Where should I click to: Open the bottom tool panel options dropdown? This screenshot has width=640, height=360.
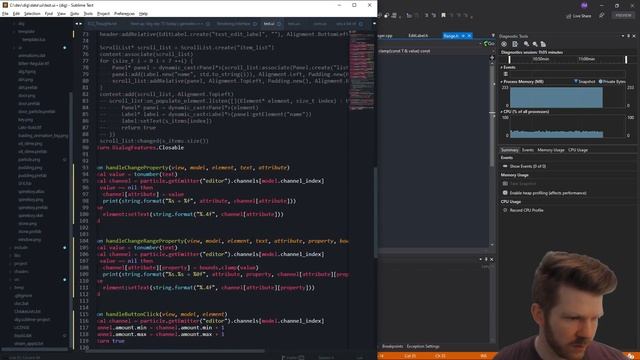tap(480, 259)
